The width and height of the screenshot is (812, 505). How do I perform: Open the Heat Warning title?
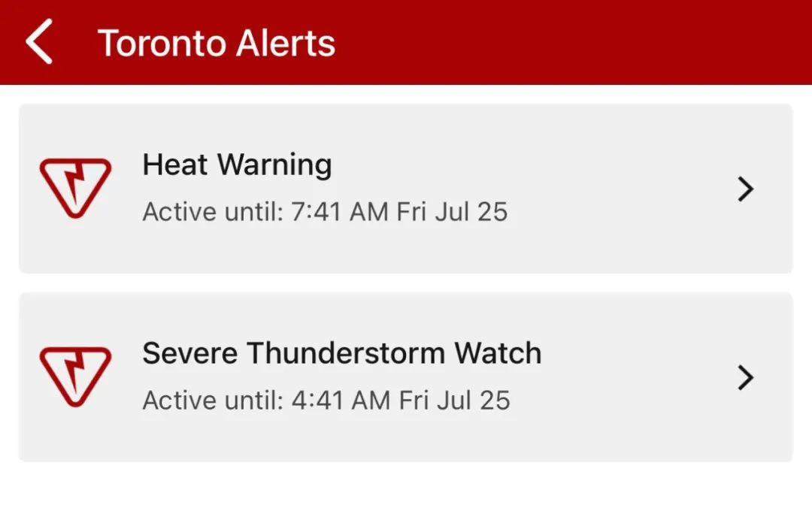click(x=237, y=165)
